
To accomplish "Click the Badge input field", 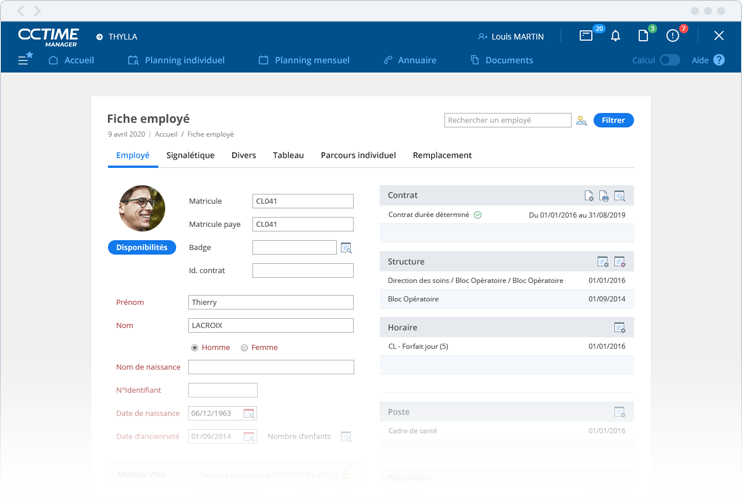I will coord(294,248).
